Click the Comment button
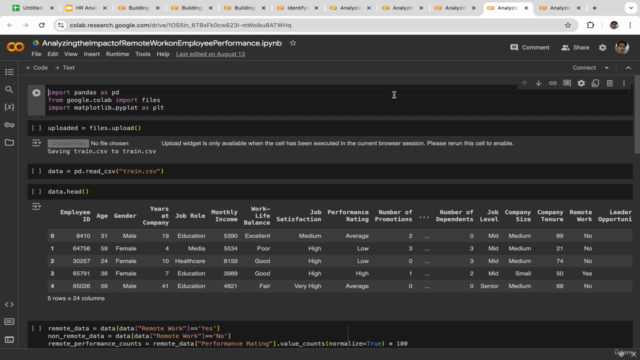 (x=530, y=47)
